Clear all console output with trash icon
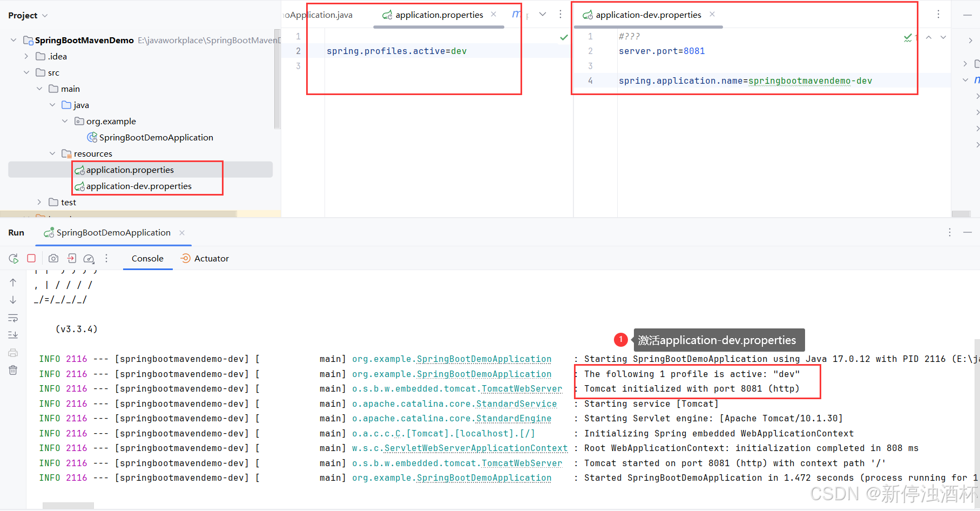The image size is (980, 511). 13,370
